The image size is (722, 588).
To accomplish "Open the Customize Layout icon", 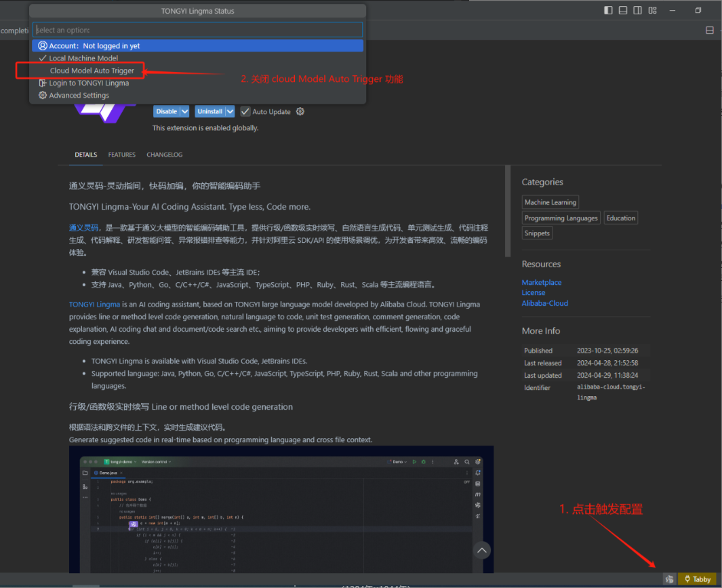I will tap(652, 10).
